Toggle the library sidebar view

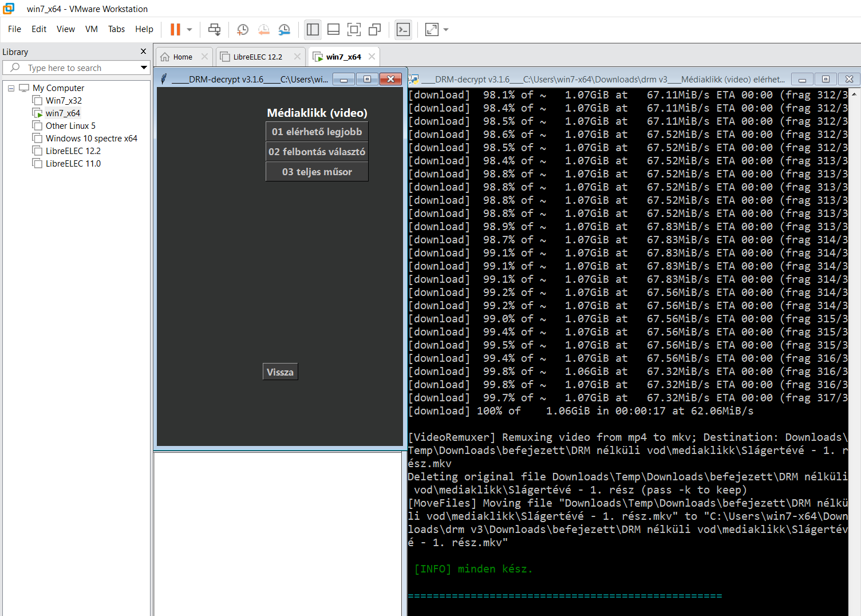coord(313,29)
